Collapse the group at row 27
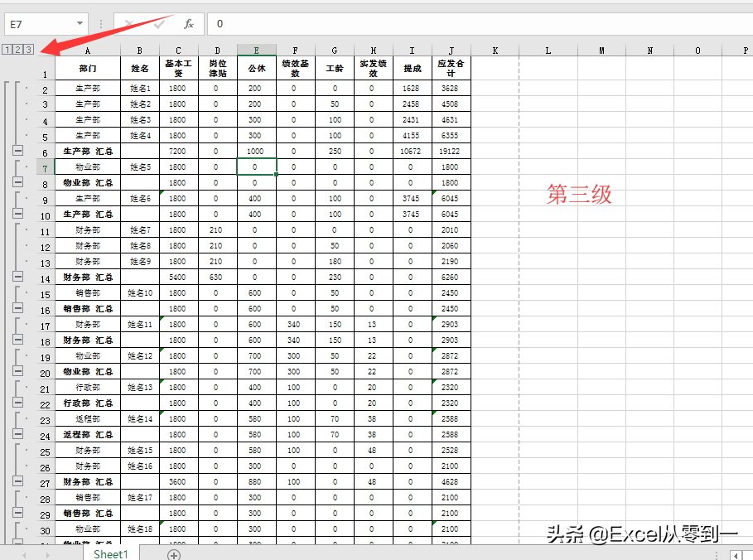 (17, 481)
